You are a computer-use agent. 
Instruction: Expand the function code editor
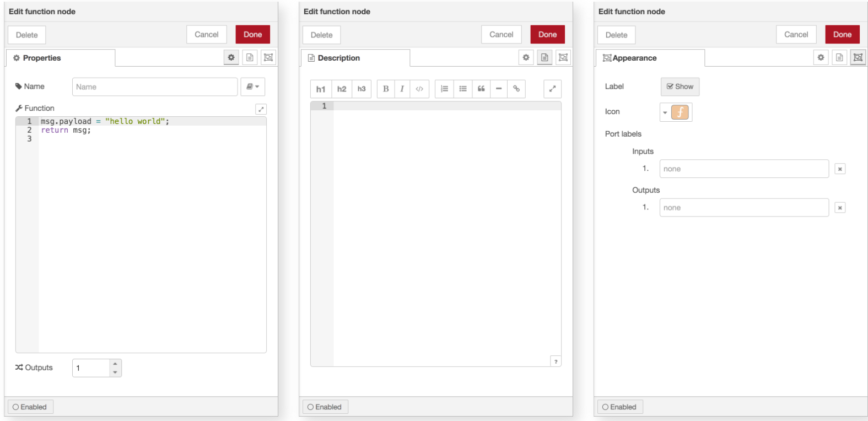click(261, 109)
